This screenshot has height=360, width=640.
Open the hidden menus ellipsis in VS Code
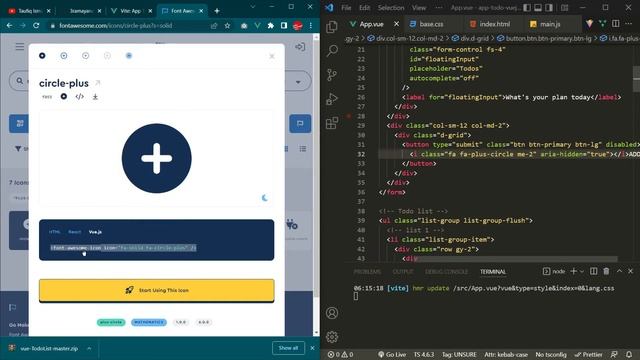(438, 8)
